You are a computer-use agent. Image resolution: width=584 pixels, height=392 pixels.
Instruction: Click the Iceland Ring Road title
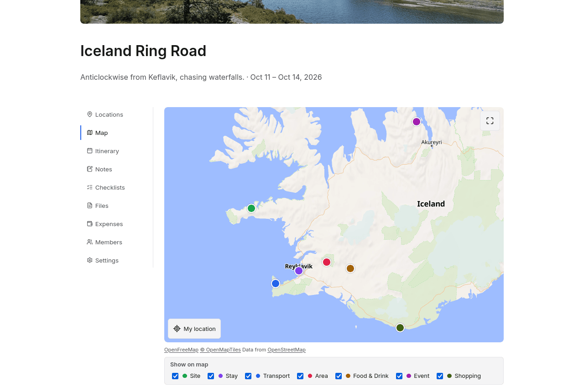(x=143, y=51)
